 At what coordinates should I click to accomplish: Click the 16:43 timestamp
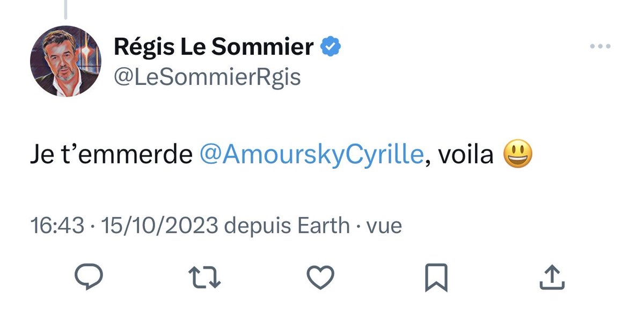[57, 226]
